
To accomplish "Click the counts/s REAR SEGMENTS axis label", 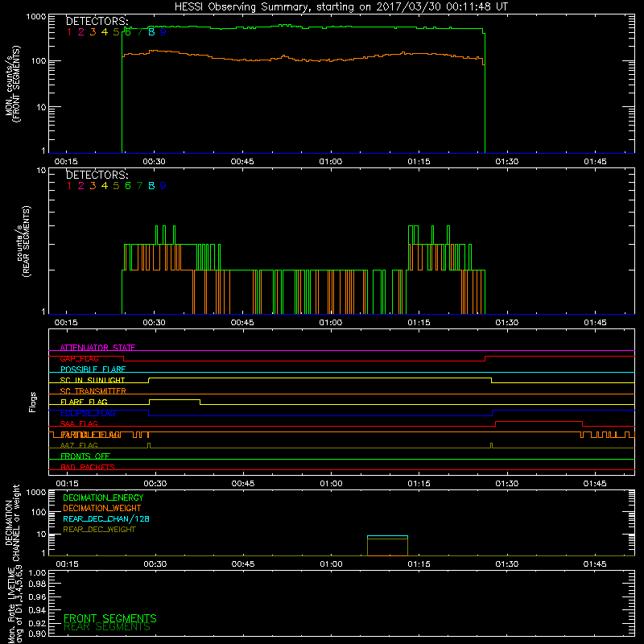I will click(24, 242).
